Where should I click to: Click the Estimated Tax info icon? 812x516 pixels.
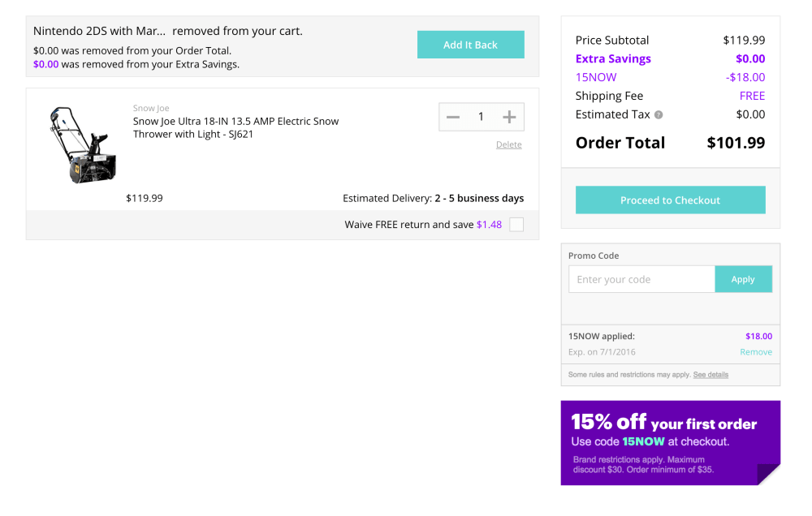[659, 114]
